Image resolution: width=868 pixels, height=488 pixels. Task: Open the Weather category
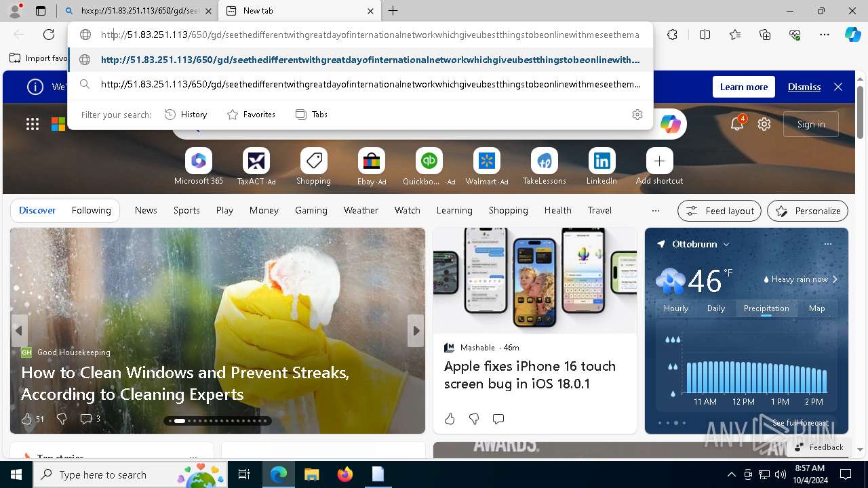pyautogui.click(x=361, y=210)
